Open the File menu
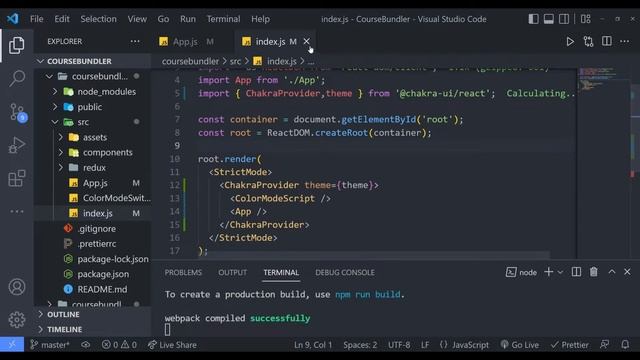This screenshot has width=640, height=360. (x=36, y=19)
